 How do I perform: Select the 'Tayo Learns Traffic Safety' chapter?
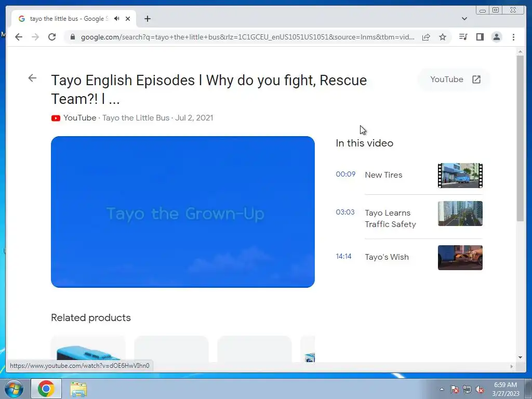tap(390, 219)
